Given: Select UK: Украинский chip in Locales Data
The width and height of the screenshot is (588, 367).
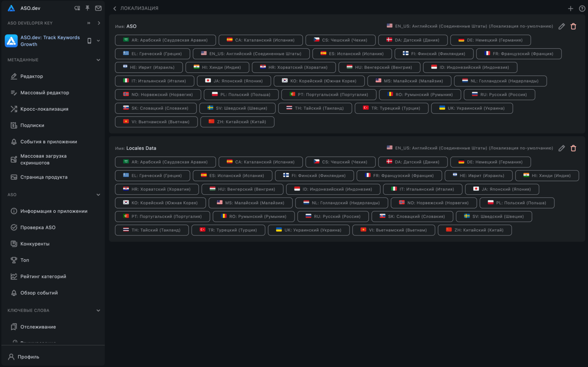Looking at the screenshot, I should click(309, 230).
